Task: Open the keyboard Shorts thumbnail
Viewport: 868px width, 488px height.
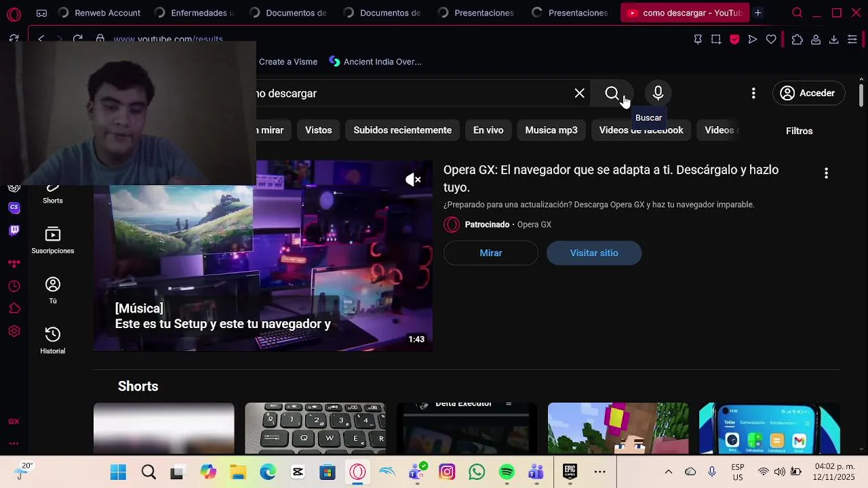Action: (x=315, y=428)
